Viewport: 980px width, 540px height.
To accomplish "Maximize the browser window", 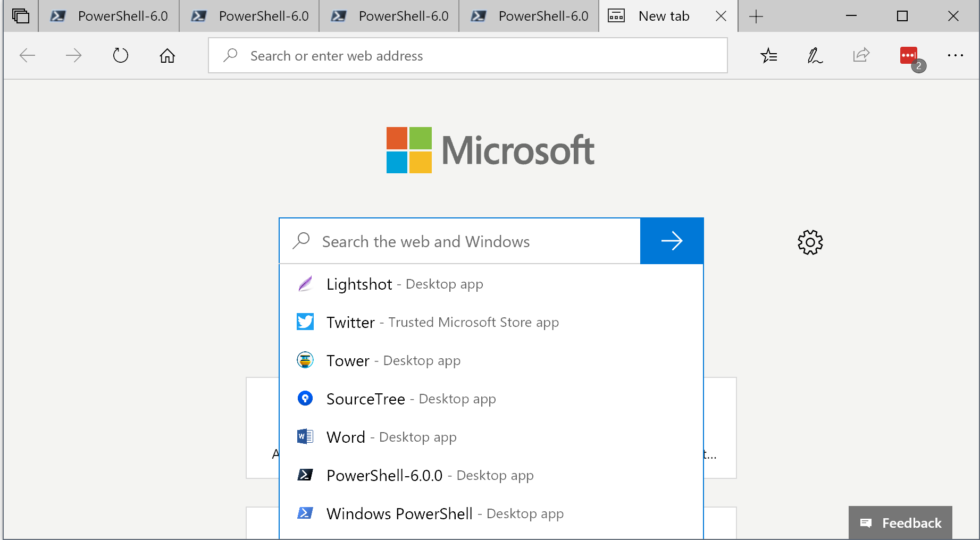I will point(902,16).
